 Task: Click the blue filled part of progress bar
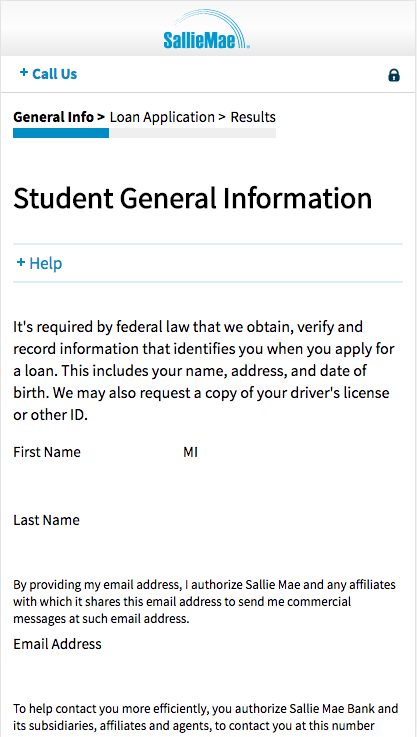pyautogui.click(x=61, y=133)
